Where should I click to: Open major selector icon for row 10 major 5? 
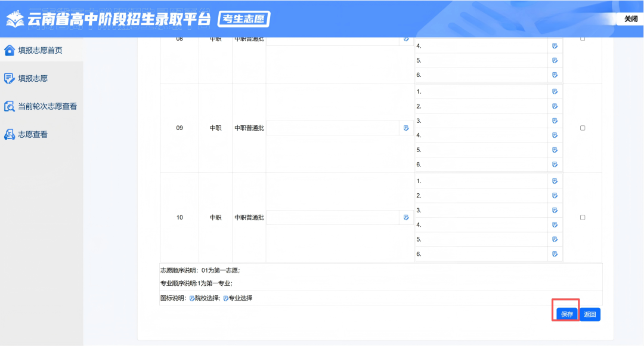tap(555, 239)
